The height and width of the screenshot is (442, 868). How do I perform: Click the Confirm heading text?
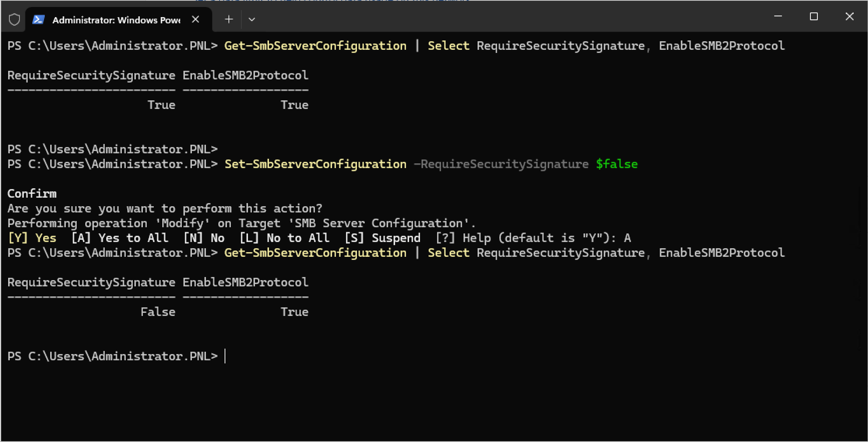click(x=32, y=194)
